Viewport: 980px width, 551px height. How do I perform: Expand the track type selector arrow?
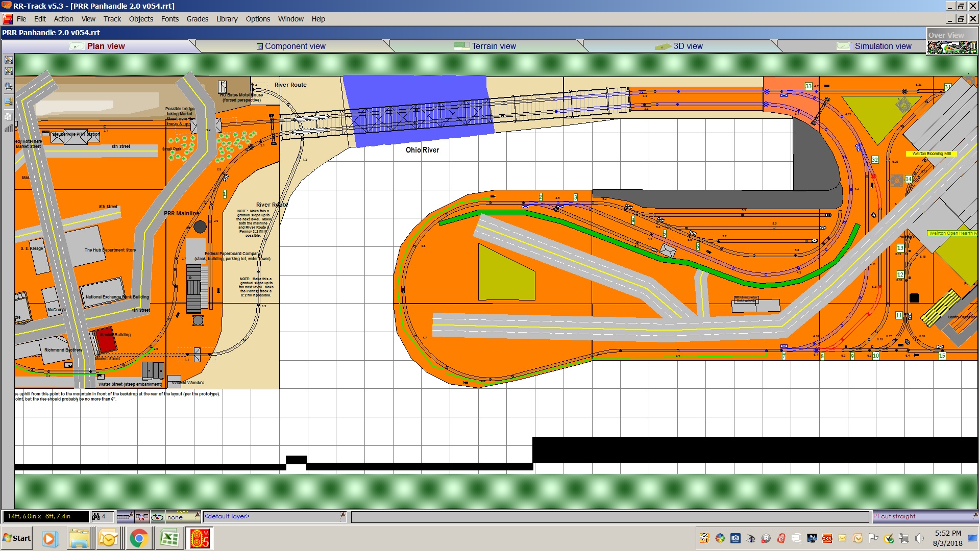(x=131, y=515)
